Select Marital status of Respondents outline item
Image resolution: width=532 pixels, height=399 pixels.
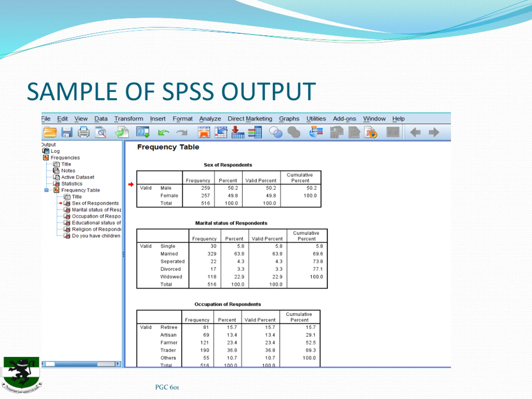click(x=96, y=210)
